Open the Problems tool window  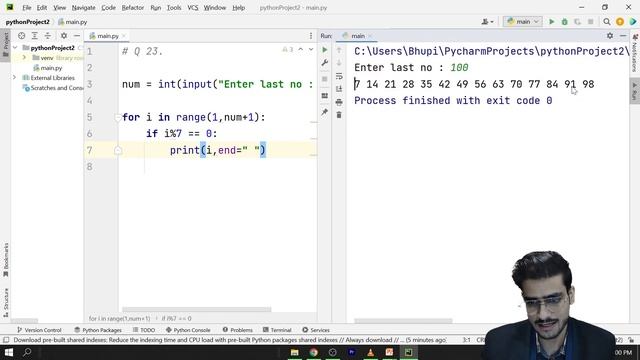pyautogui.click(x=238, y=330)
